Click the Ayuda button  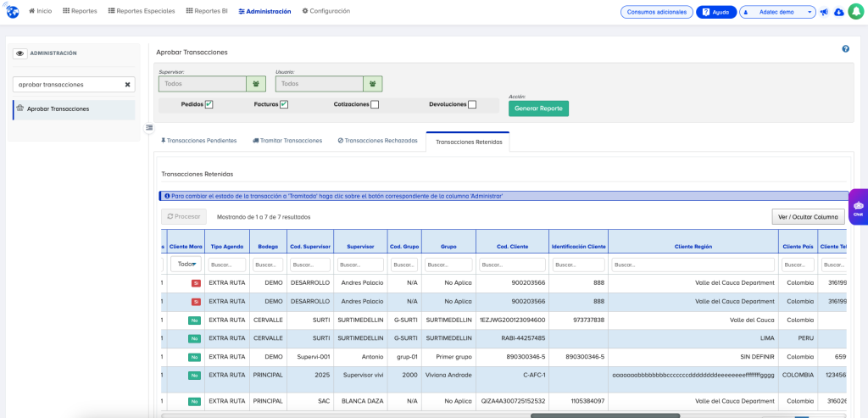click(716, 12)
